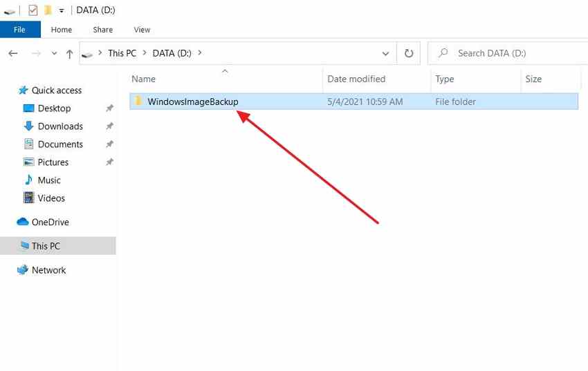Go back using the Back arrow
The image size is (588, 371).
click(x=13, y=53)
